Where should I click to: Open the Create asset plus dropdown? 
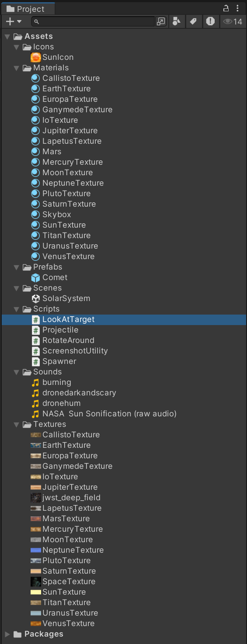coord(14,21)
